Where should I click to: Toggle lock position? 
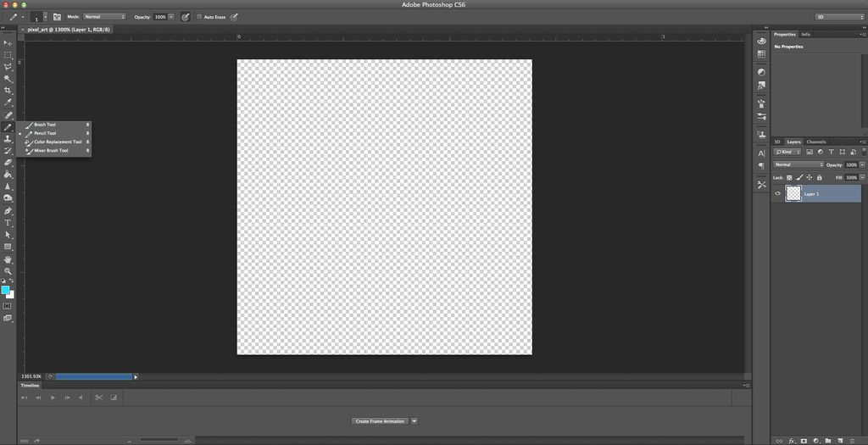point(810,178)
